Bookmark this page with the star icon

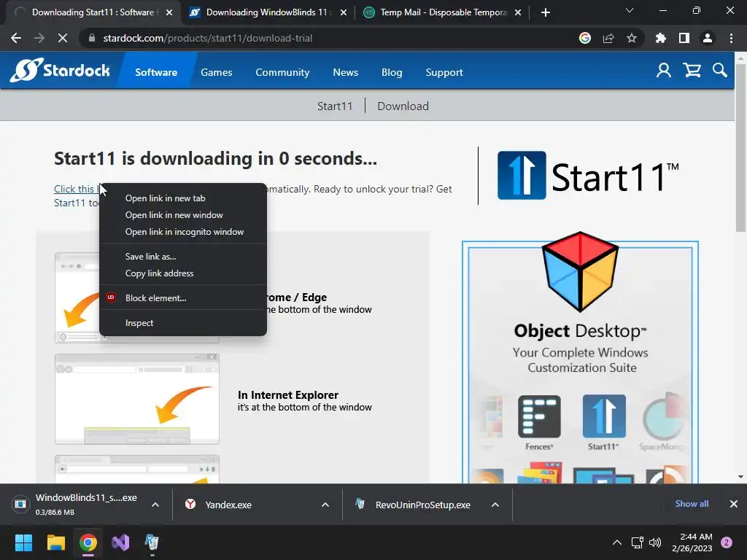point(632,38)
